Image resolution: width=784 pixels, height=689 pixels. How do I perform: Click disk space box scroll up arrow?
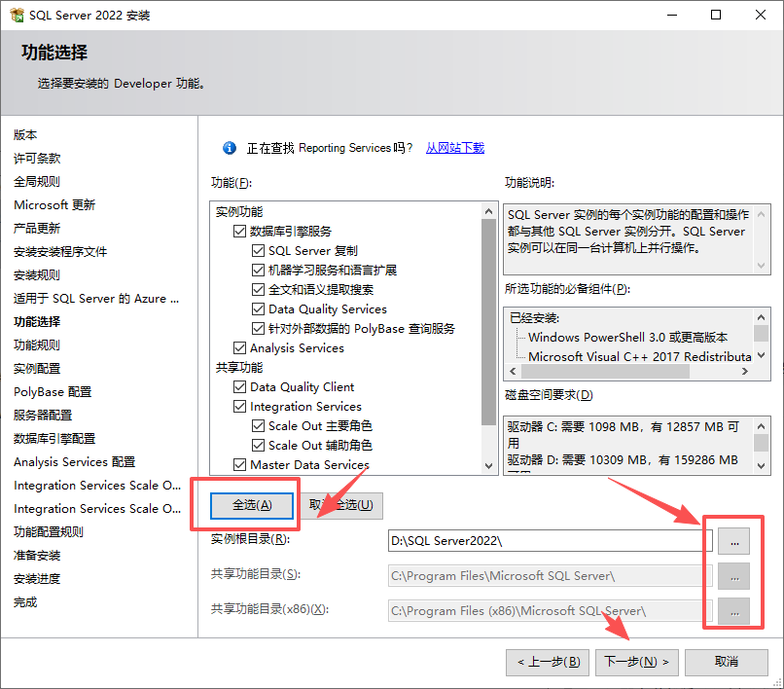(761, 426)
